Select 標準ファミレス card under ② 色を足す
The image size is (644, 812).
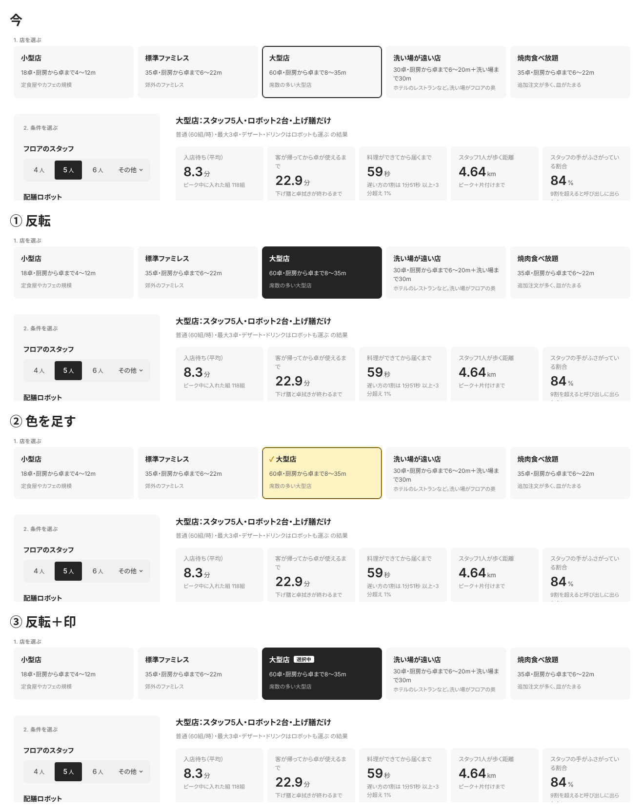pos(198,473)
